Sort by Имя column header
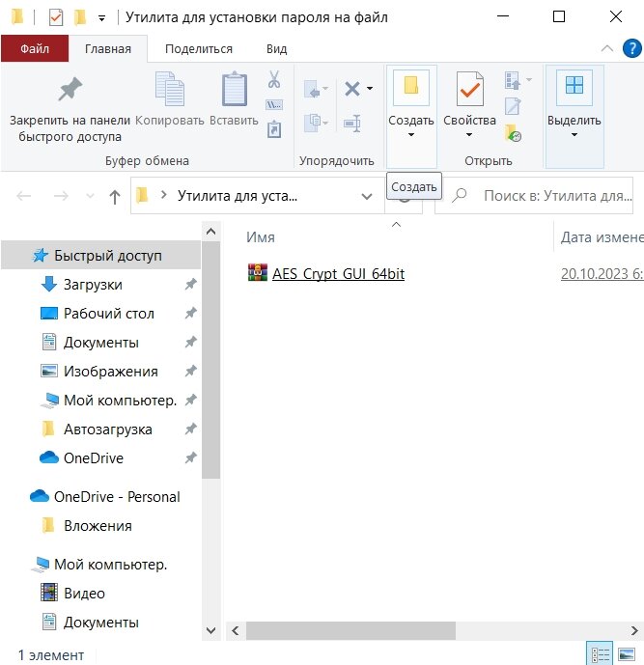 coord(261,237)
